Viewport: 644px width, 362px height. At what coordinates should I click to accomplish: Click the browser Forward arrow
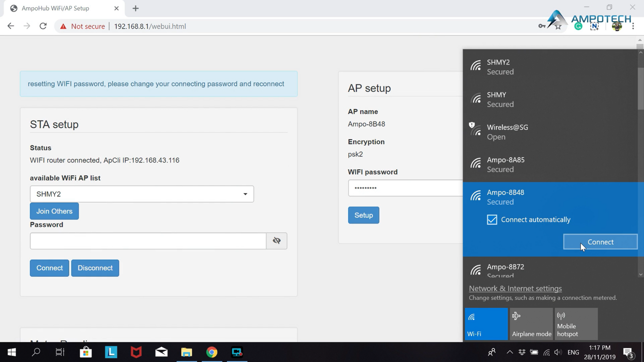(27, 26)
